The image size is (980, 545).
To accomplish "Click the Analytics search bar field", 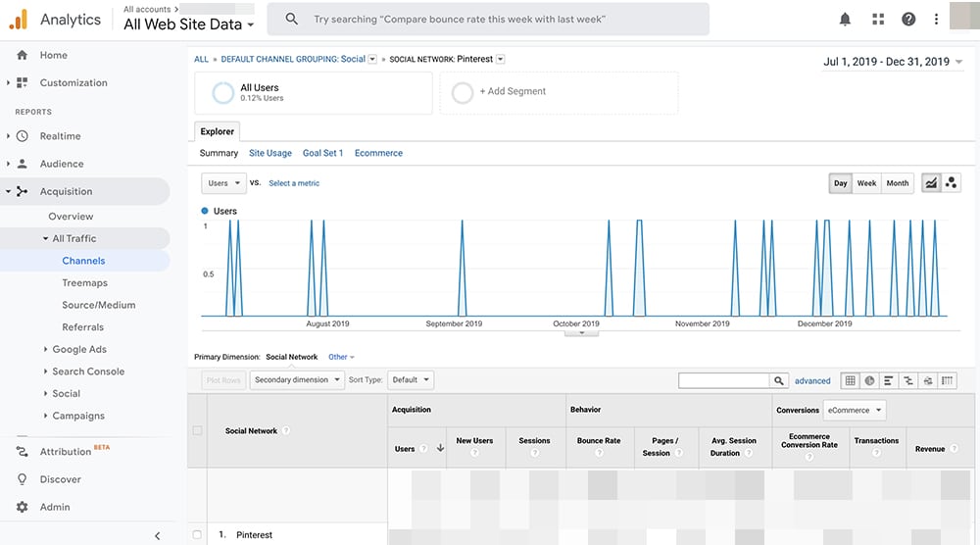I will [487, 19].
